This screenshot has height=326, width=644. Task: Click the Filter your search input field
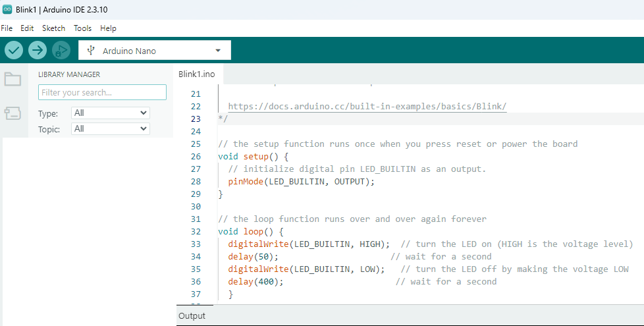[x=102, y=92]
